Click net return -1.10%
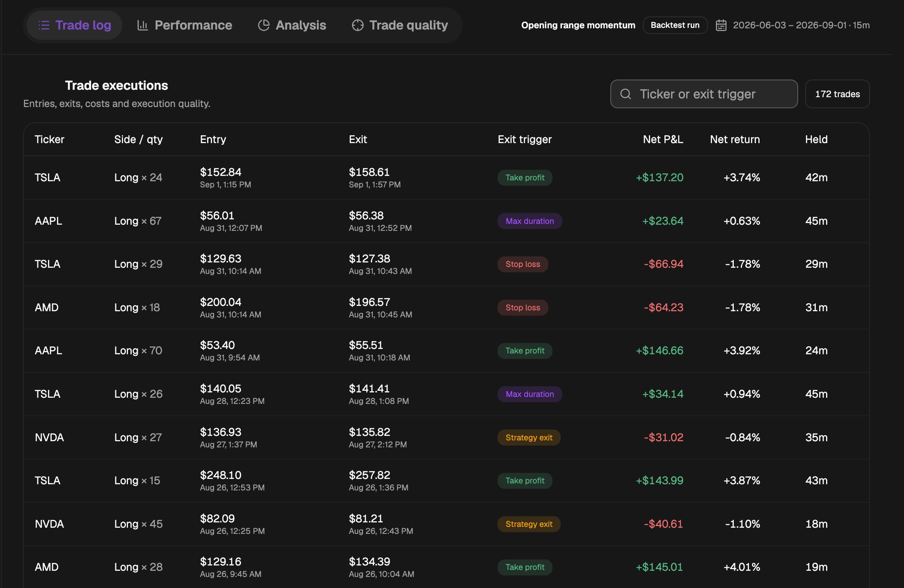 click(x=742, y=524)
